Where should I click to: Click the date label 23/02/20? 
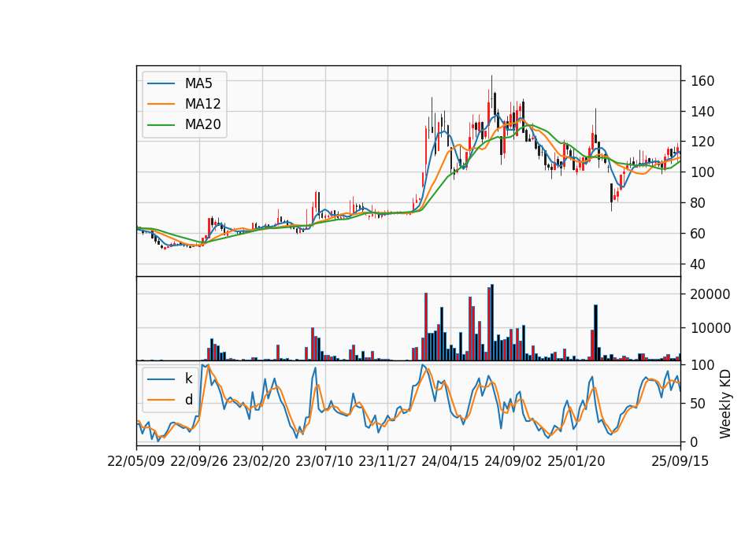[261, 461]
